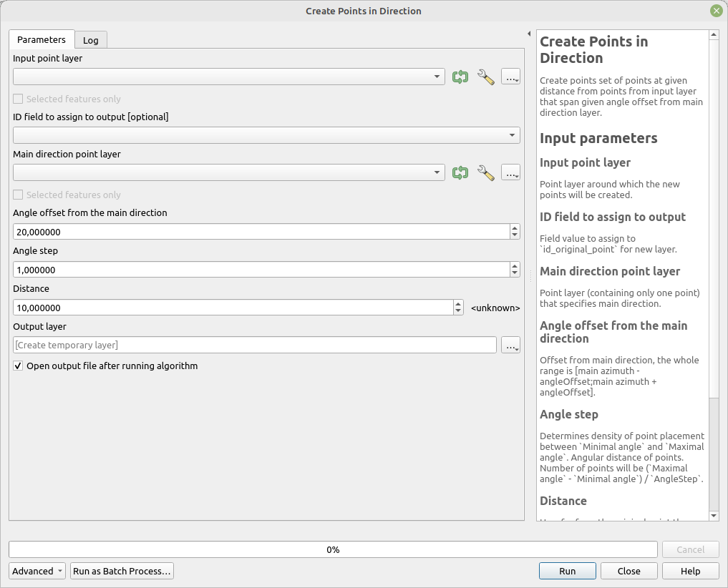Screen dimensions: 728x588
Task: Uncheck Open output file after running algorithm
Action: (x=19, y=366)
